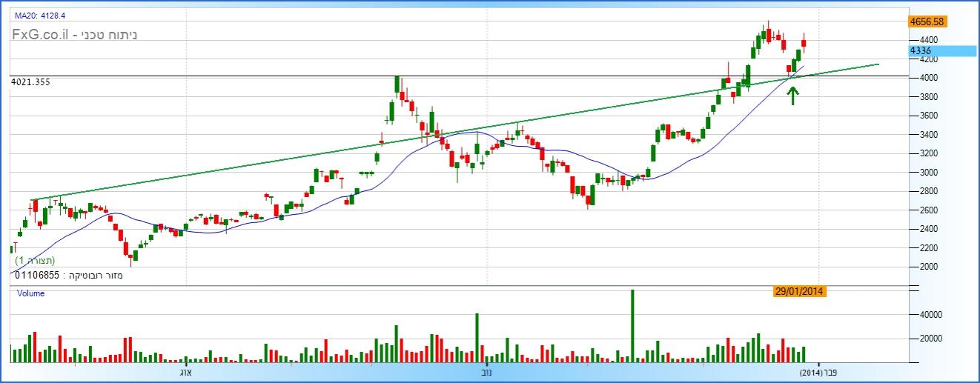Screen dimensions: 980x383
Task: Click the green upward arrow marker
Action: tap(792, 95)
